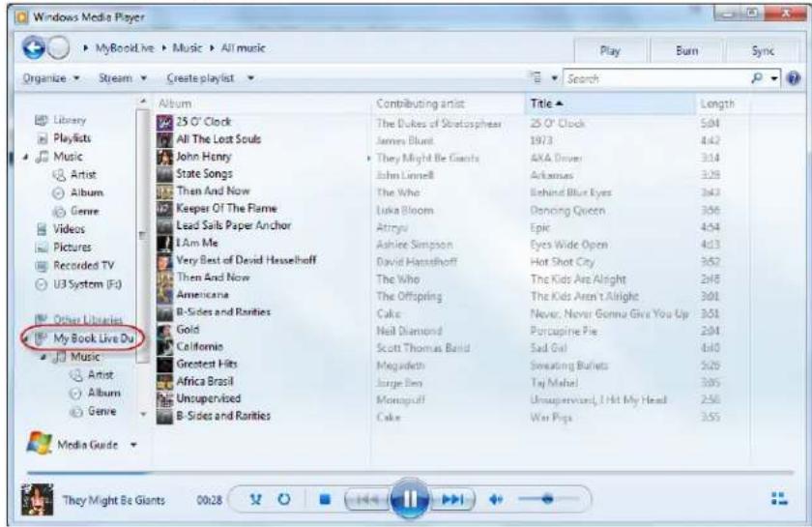Click the seek progress bar

410,473
